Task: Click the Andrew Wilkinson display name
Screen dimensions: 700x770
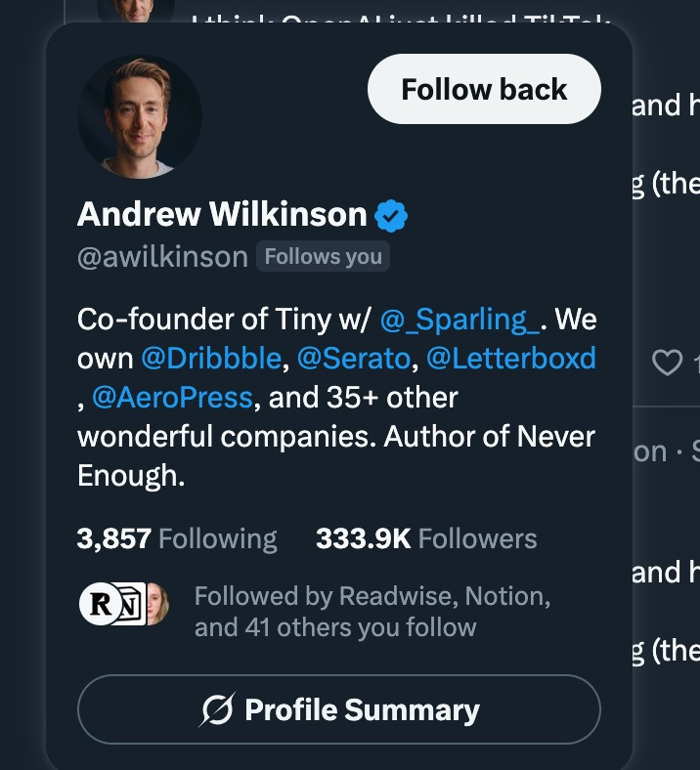Action: [222, 215]
